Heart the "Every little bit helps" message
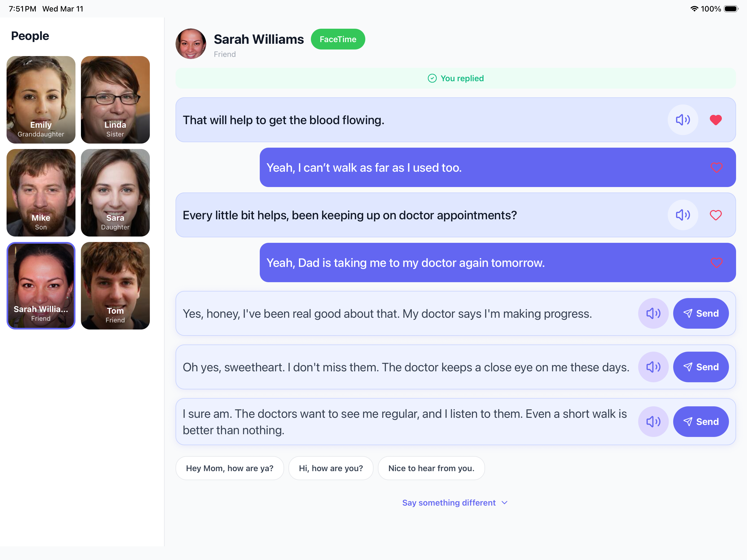747x560 pixels. [x=716, y=215]
